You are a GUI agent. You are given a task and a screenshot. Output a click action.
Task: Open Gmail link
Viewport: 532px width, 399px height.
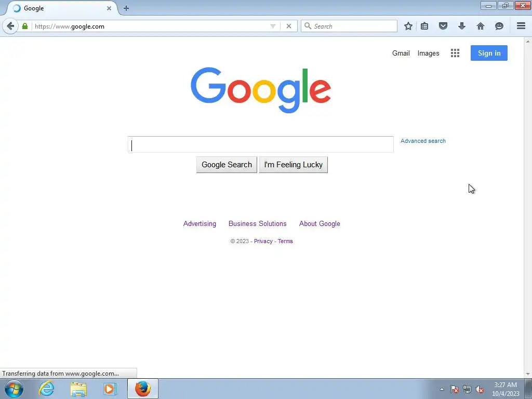[x=401, y=54]
